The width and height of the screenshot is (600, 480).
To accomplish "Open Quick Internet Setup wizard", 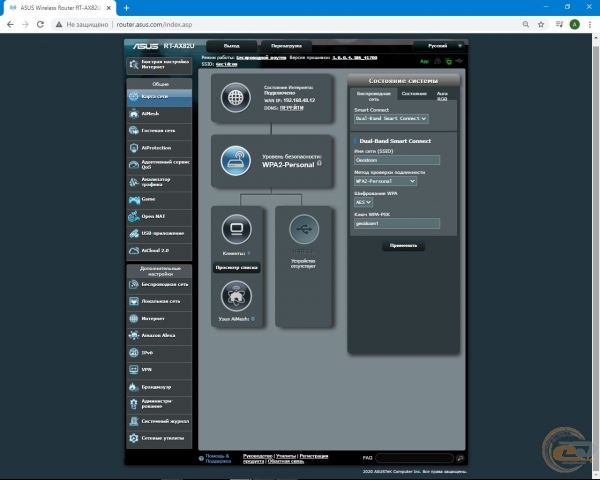I will [x=159, y=65].
